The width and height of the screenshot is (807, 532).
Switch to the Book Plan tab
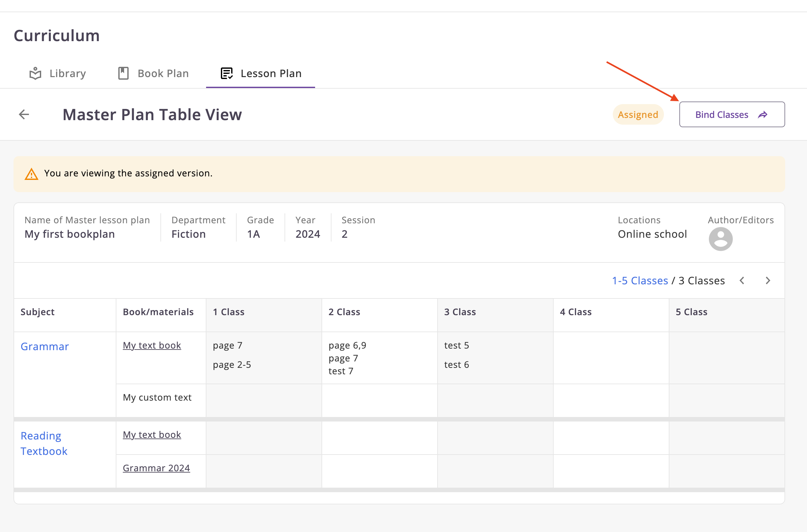pos(163,73)
